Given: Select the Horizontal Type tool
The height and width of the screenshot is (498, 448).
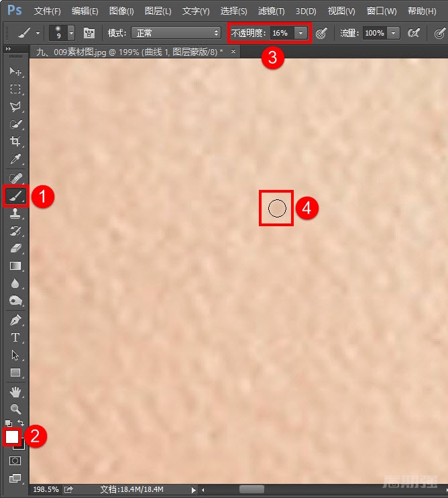Looking at the screenshot, I should [x=15, y=337].
